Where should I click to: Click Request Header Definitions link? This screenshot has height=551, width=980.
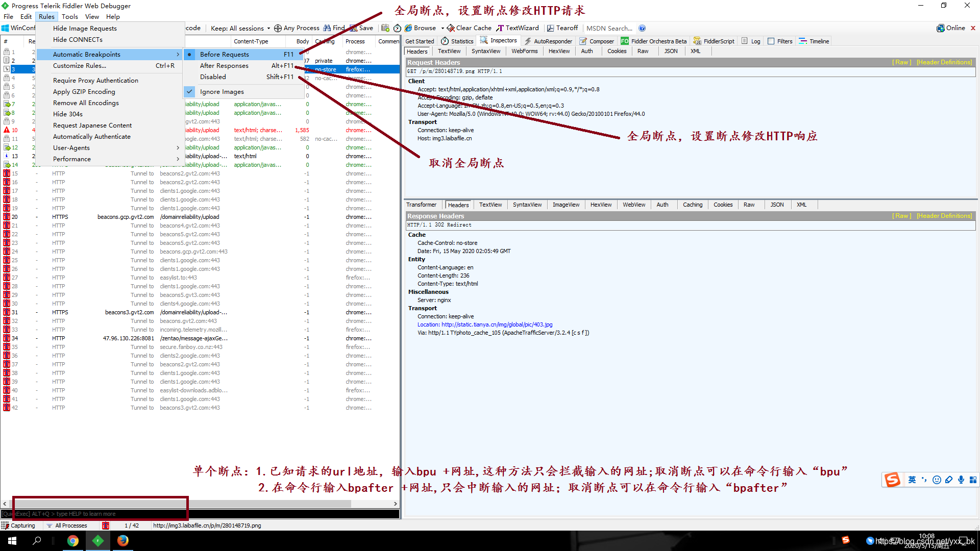(x=944, y=62)
